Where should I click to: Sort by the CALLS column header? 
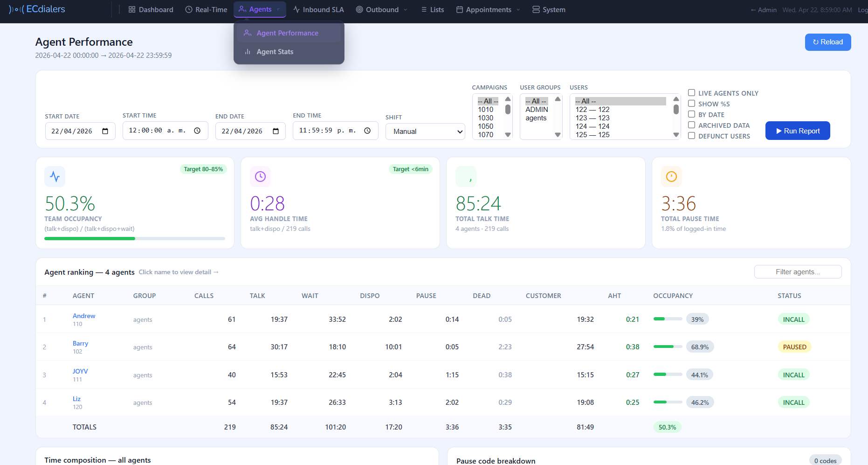coord(204,296)
